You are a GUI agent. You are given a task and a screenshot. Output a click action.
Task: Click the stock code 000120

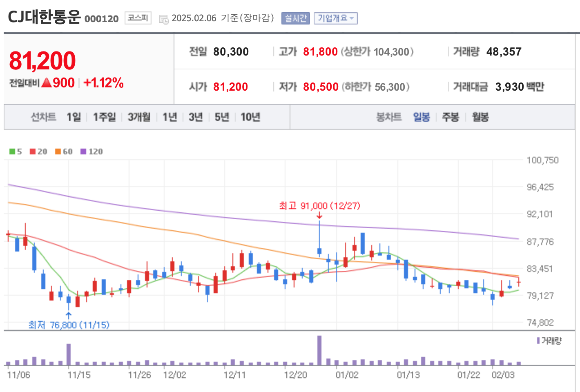click(x=101, y=19)
